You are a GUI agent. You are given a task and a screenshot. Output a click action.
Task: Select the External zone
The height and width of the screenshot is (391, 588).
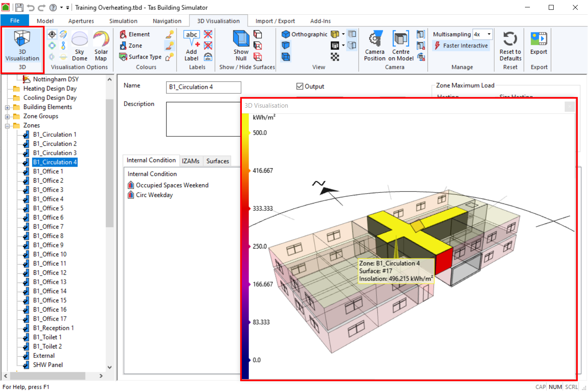(x=44, y=356)
